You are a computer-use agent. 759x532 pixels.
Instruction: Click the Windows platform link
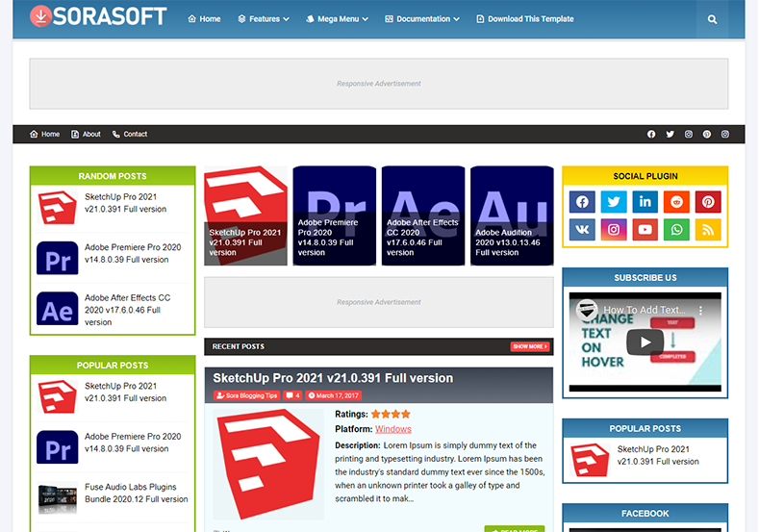pyautogui.click(x=393, y=429)
